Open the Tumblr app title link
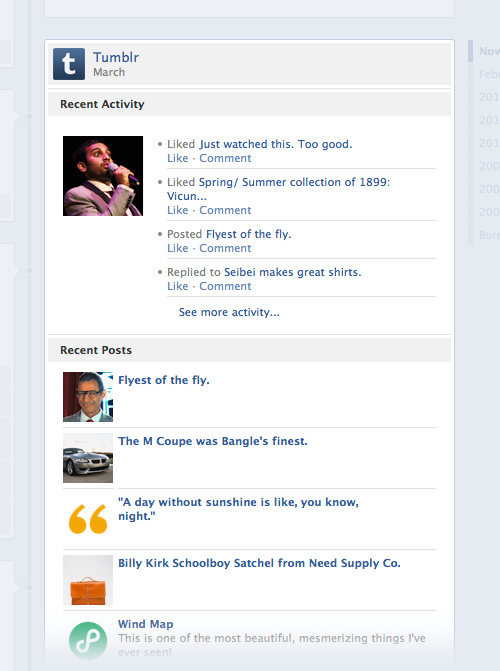This screenshot has width=500, height=671. (116, 57)
